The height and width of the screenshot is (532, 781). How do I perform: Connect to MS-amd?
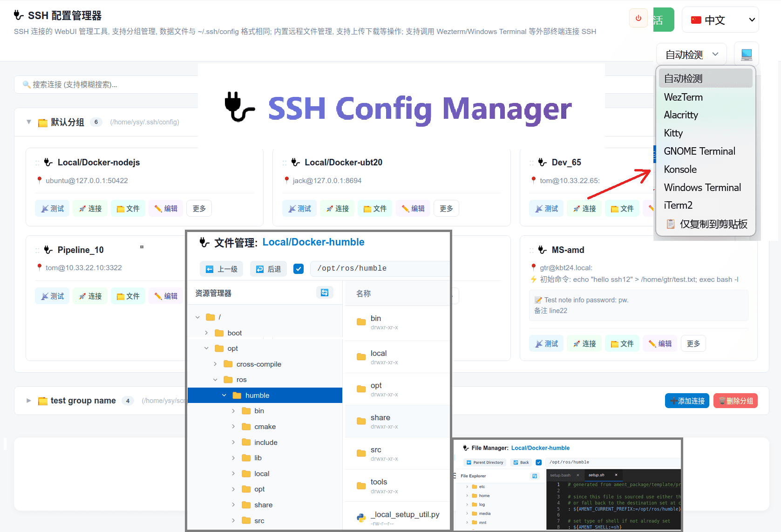584,343
